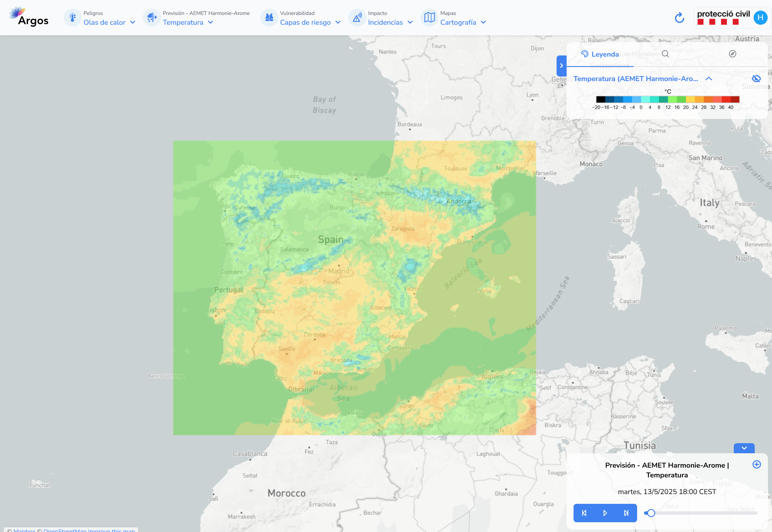This screenshot has height=532, width=772.
Task: Click the Barcelona label on the map
Action: (472, 242)
